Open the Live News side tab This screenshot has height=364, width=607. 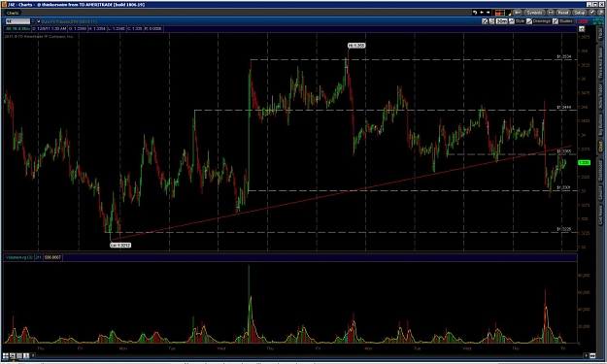click(x=600, y=215)
